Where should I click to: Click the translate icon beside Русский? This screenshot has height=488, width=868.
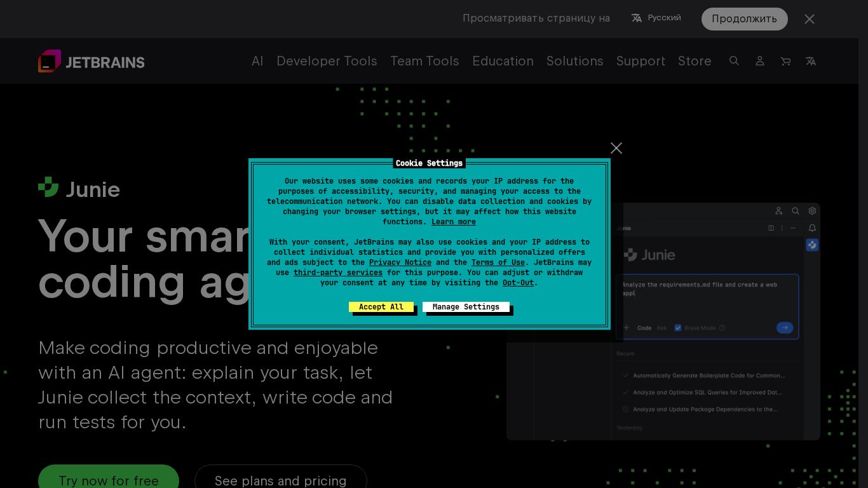637,18
